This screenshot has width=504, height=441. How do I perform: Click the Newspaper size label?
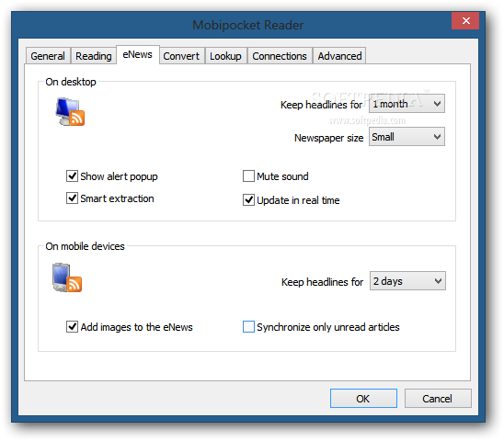coord(329,138)
